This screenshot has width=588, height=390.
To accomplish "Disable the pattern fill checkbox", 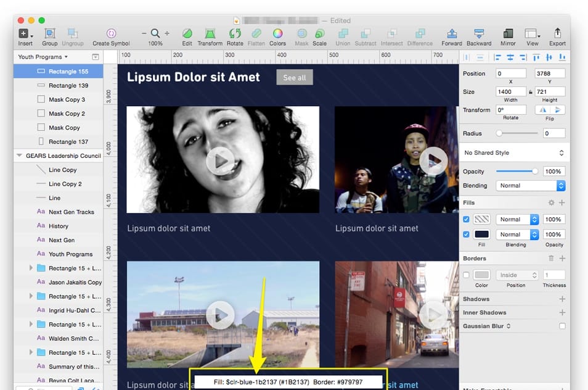I will point(466,219).
